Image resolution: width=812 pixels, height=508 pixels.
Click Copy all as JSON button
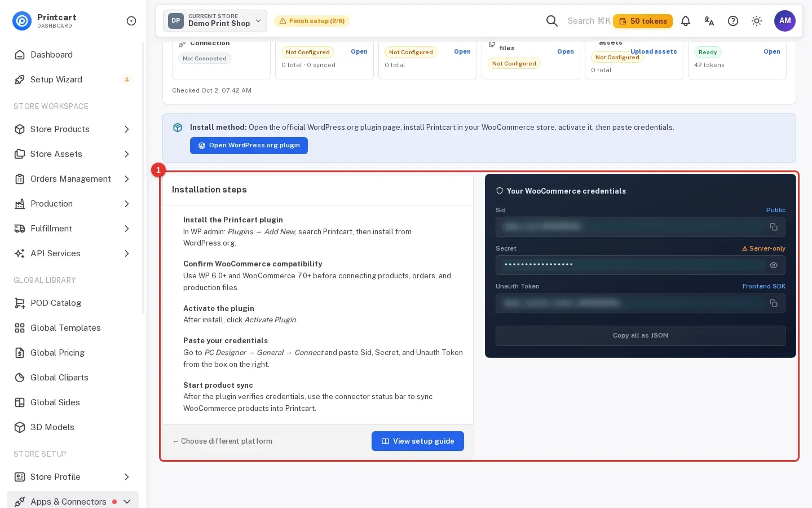click(641, 336)
